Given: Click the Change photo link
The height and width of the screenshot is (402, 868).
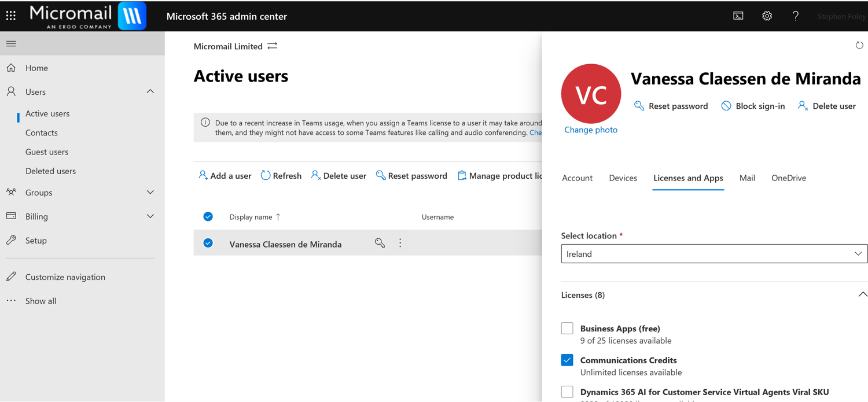Looking at the screenshot, I should [x=591, y=130].
